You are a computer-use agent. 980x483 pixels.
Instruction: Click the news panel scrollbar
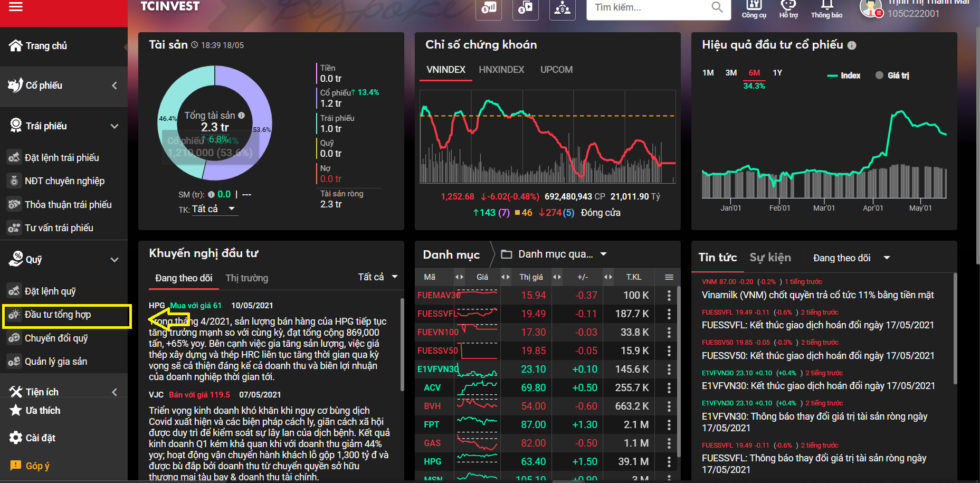(x=955, y=328)
